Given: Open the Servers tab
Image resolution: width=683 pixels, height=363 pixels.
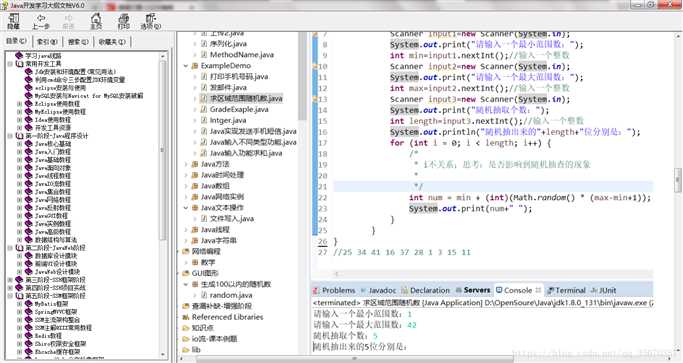Looking at the screenshot, I should (x=473, y=290).
